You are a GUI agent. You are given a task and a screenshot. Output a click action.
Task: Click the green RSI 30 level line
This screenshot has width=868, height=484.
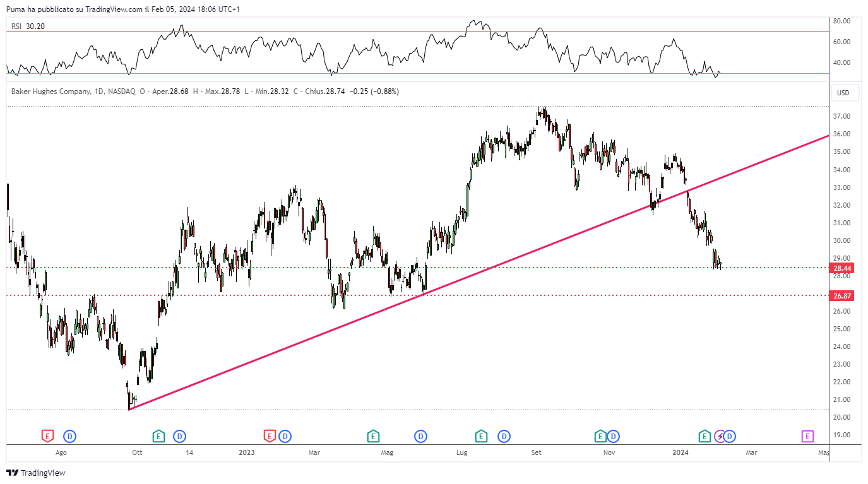[x=417, y=73]
